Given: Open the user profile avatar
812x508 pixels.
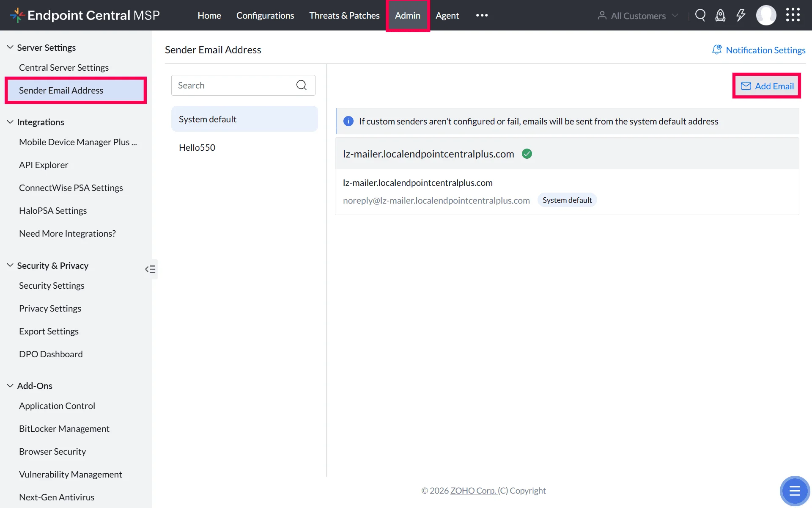Looking at the screenshot, I should pyautogui.click(x=766, y=15).
